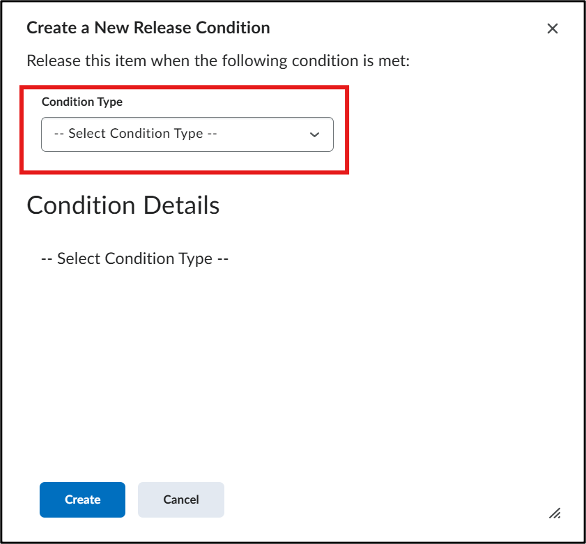Close the Create a New Release Condition dialog

pyautogui.click(x=552, y=28)
